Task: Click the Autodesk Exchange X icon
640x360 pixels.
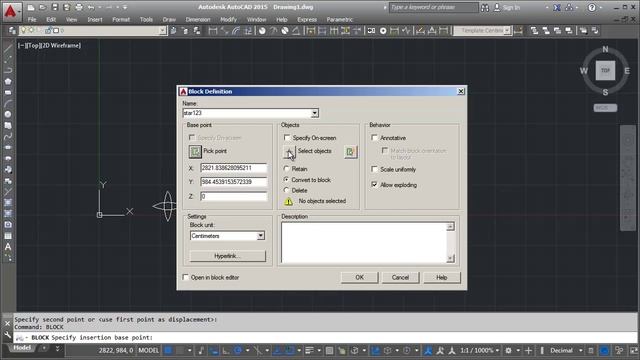Action: click(557, 7)
